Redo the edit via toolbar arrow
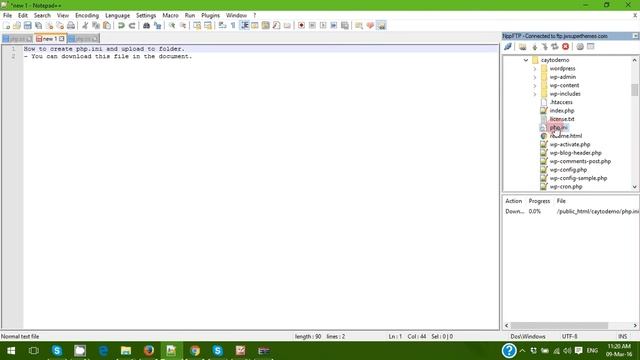 [x=132, y=25]
